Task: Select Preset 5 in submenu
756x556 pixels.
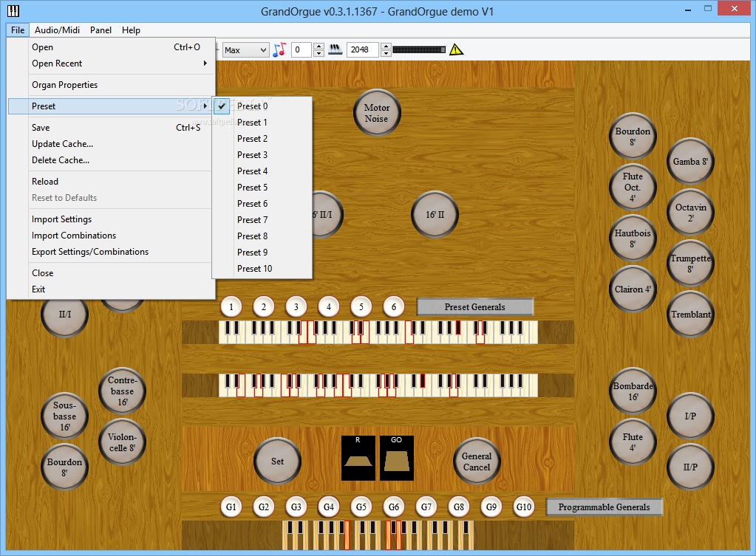Action: (x=262, y=188)
